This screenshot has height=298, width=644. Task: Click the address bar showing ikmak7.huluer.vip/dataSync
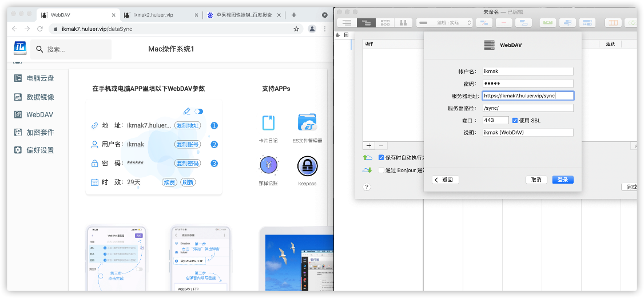pos(176,29)
